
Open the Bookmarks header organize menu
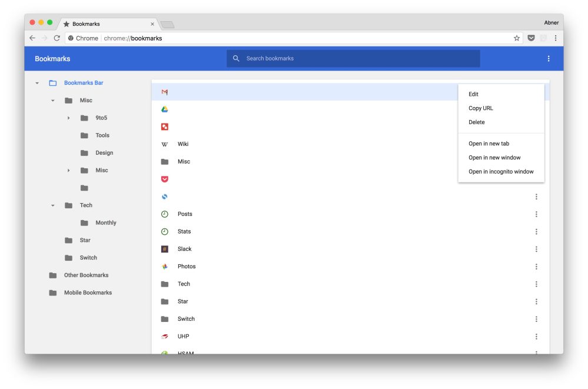(549, 59)
